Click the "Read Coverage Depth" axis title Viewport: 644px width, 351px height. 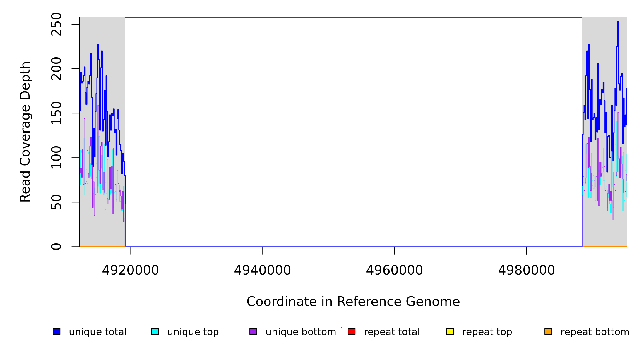coord(25,132)
